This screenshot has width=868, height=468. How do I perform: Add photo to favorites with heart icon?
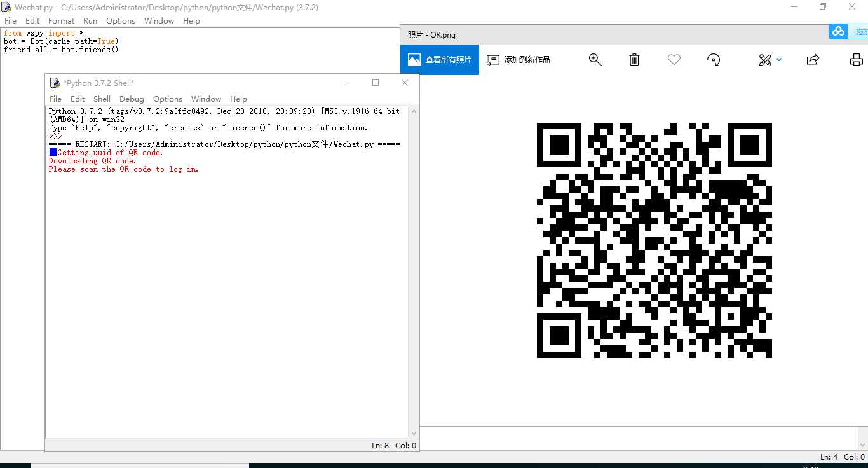tap(674, 60)
